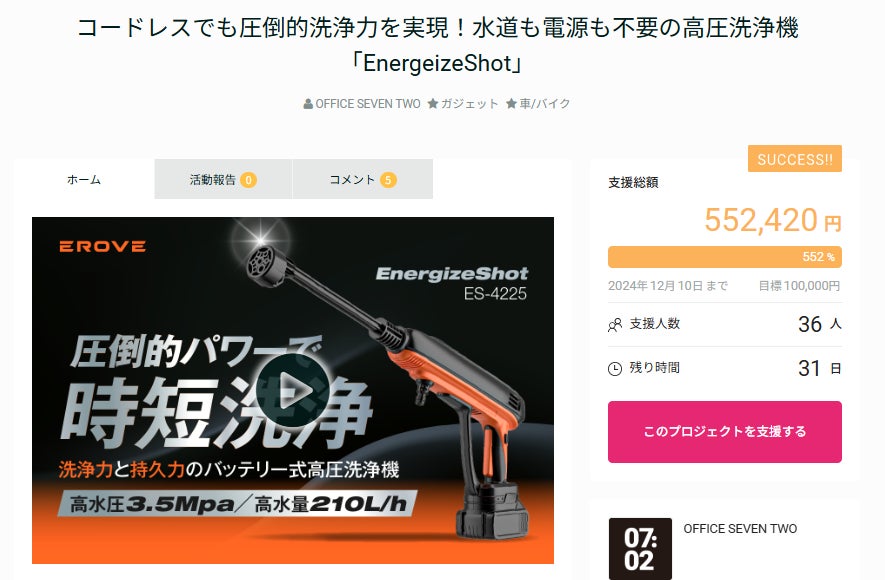This screenshot has height=580, width=885.
Task: Click the orange 5 comment count badge
Action: [388, 180]
